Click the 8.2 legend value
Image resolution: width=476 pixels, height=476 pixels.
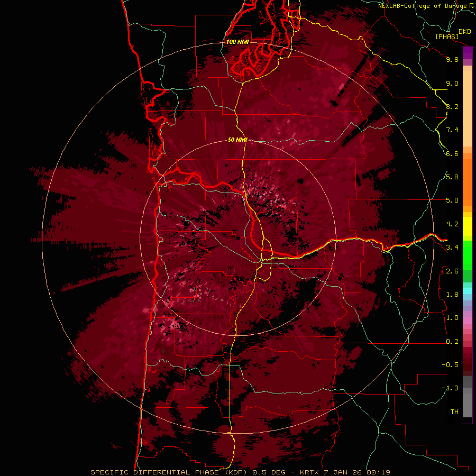(452, 106)
